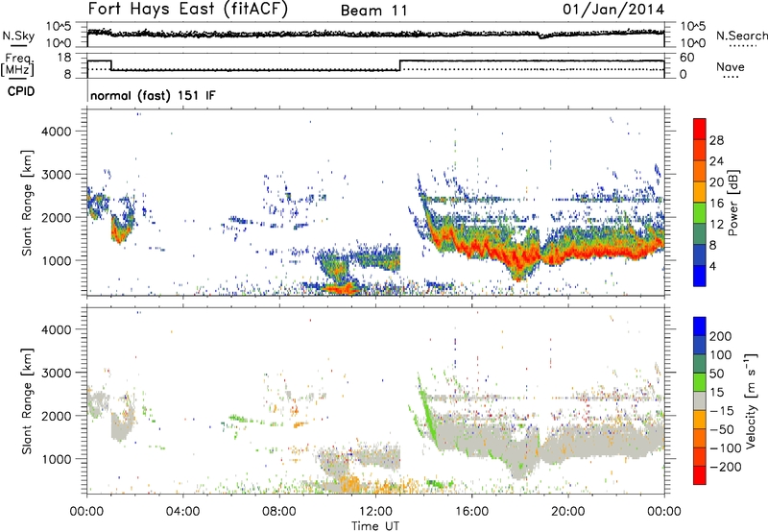Viewport: 768px width, 532px height.
Task: Click the 'Fort Hays East (fitACF)' title
Action: coord(187,10)
